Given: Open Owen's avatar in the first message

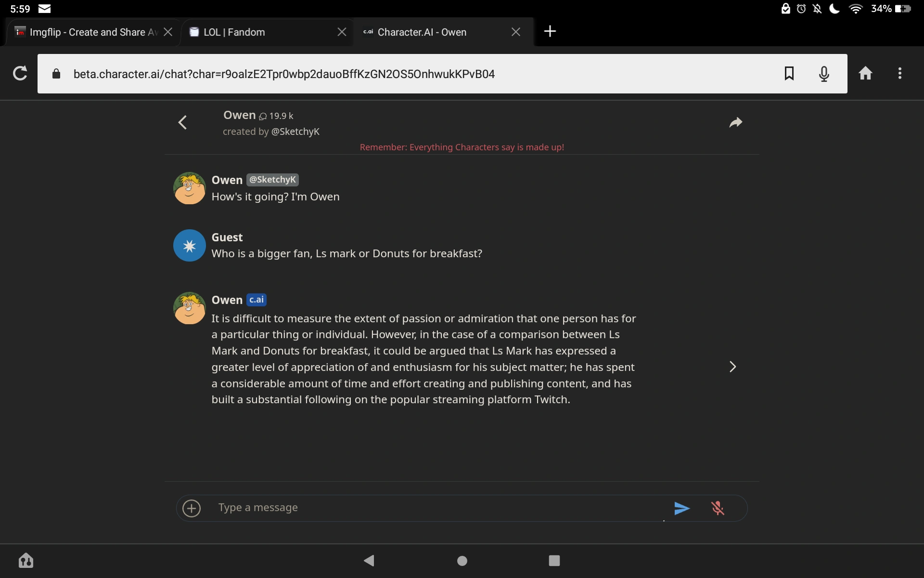Looking at the screenshot, I should [190, 188].
